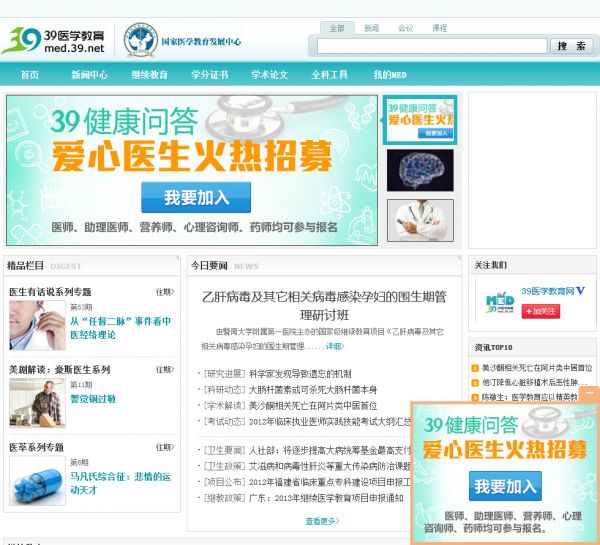Click the 39医学教育 med.39.net logo
Image resolution: width=600 pixels, height=545 pixels.
(x=53, y=41)
